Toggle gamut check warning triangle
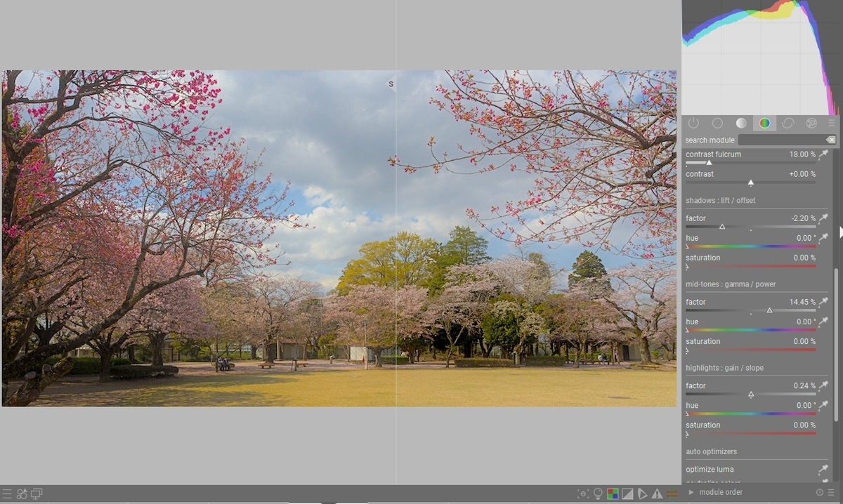This screenshot has height=504, width=843. coord(657,494)
